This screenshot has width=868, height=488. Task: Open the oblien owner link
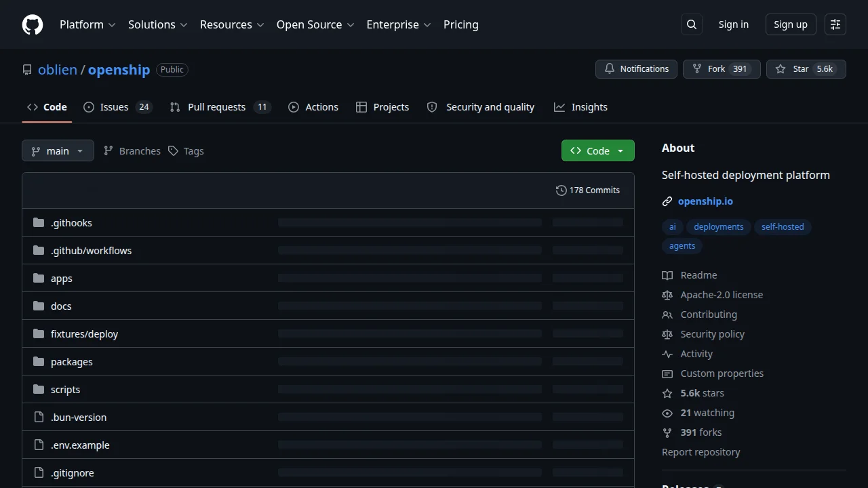point(58,70)
